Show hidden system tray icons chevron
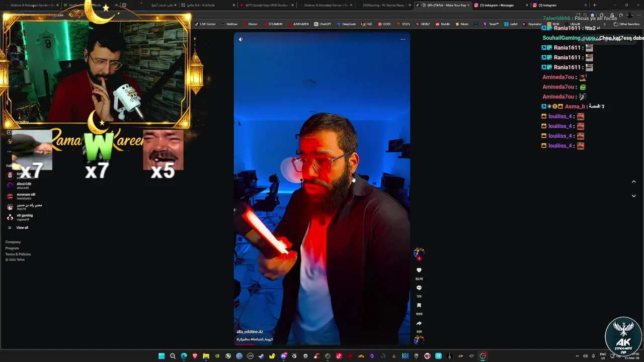644x362 pixels. (577, 356)
